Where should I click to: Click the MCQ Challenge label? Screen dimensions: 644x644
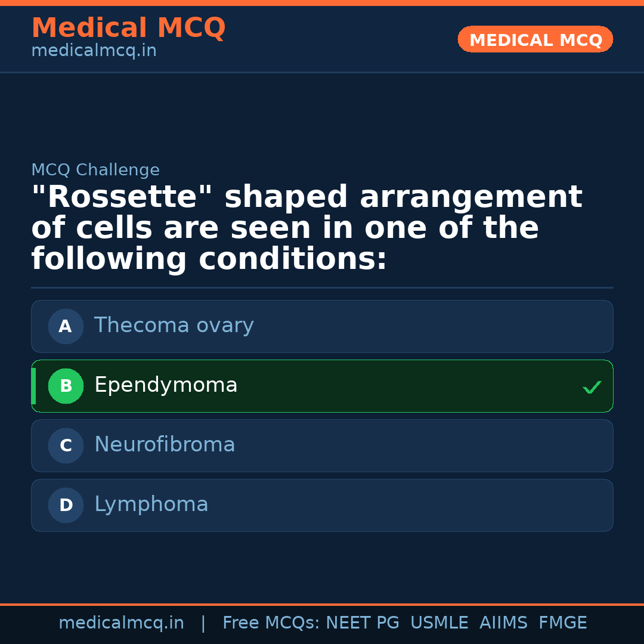[x=95, y=170]
